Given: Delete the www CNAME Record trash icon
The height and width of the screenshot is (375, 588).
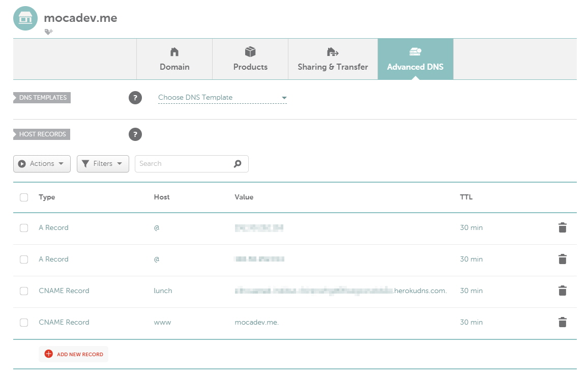Looking at the screenshot, I should [x=562, y=322].
